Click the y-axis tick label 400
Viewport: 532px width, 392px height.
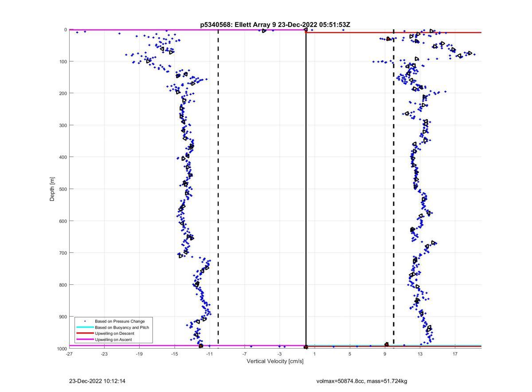click(x=63, y=157)
